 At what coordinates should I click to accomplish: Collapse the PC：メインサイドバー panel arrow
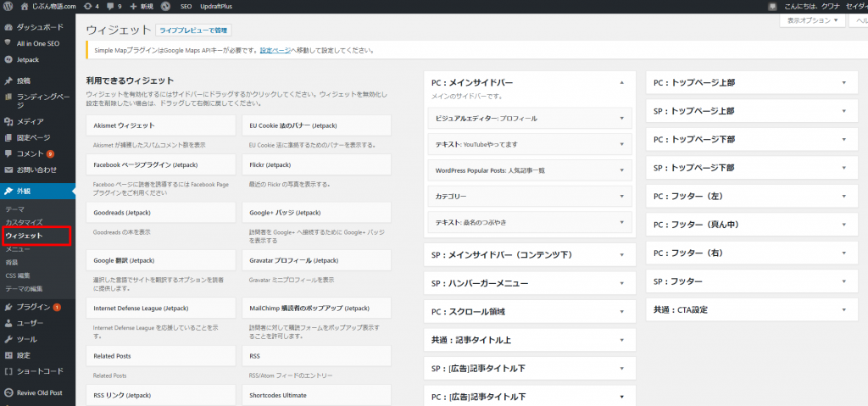click(621, 82)
